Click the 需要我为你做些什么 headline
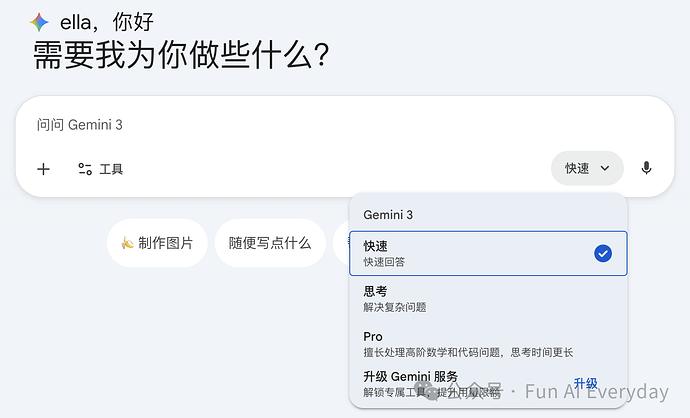Image resolution: width=690 pixels, height=418 pixels. [181, 55]
